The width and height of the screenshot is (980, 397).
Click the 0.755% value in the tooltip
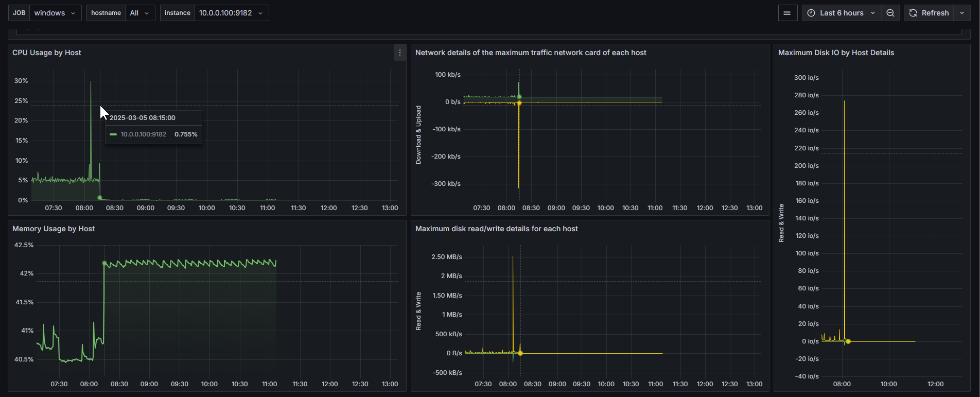186,134
